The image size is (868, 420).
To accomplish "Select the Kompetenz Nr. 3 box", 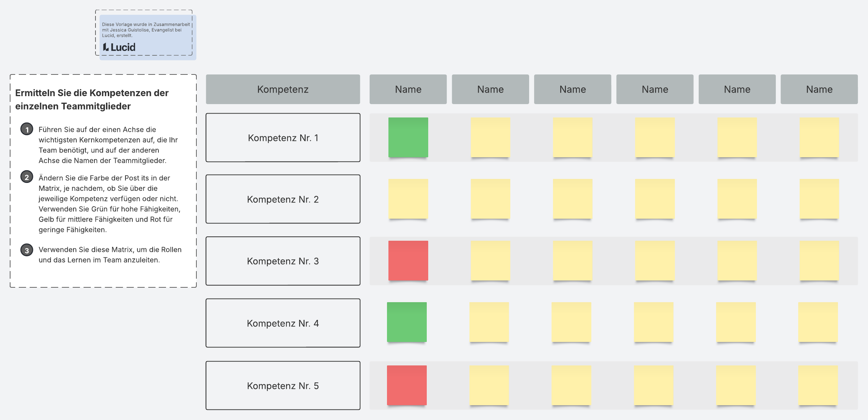I will (283, 261).
